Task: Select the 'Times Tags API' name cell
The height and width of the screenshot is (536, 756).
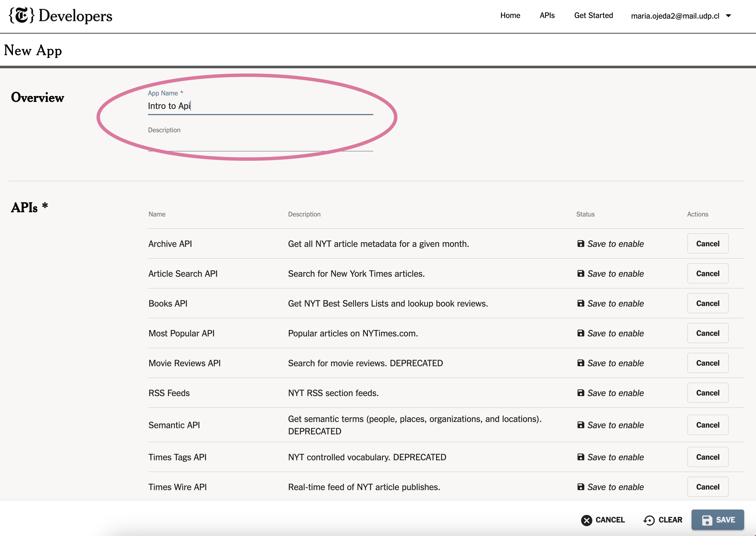Action: (x=177, y=457)
